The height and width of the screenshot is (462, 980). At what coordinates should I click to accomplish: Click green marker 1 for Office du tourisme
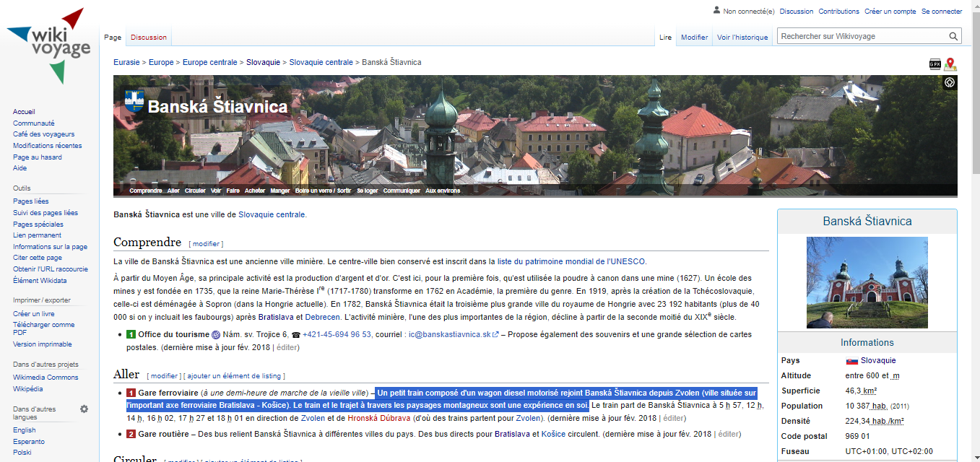(131, 335)
